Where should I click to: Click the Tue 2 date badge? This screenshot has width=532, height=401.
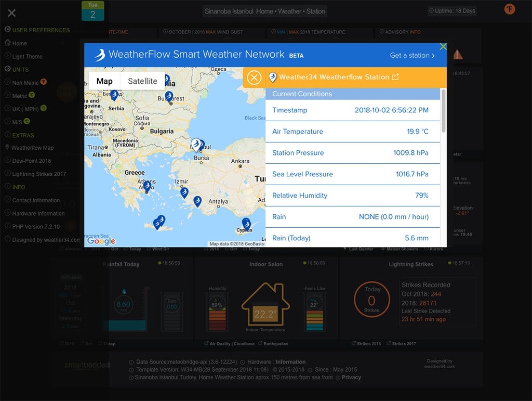92,11
